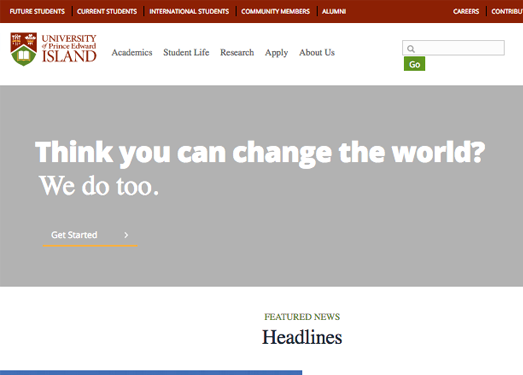Open the Future Students link
This screenshot has width=523, height=375.
coord(37,11)
